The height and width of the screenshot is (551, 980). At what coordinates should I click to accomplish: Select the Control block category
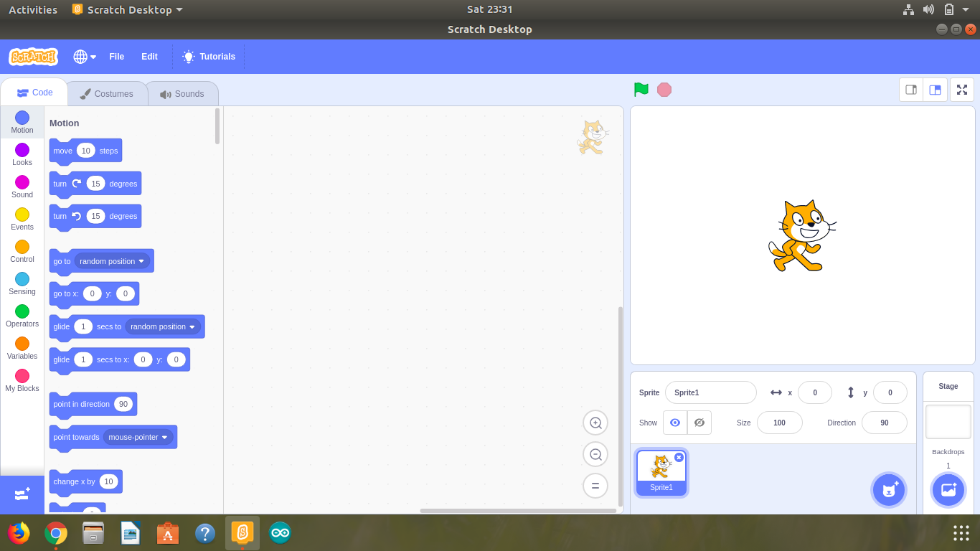click(x=22, y=252)
